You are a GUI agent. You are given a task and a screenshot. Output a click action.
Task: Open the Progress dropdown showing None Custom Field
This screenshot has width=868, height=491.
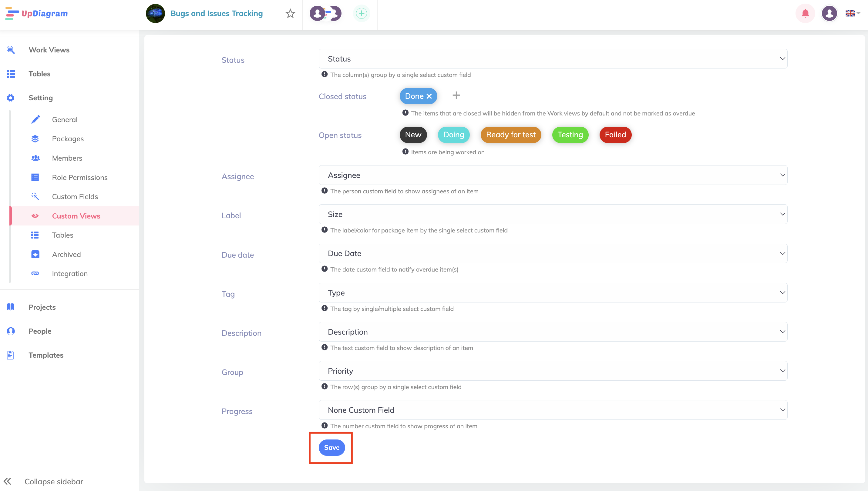[553, 410]
